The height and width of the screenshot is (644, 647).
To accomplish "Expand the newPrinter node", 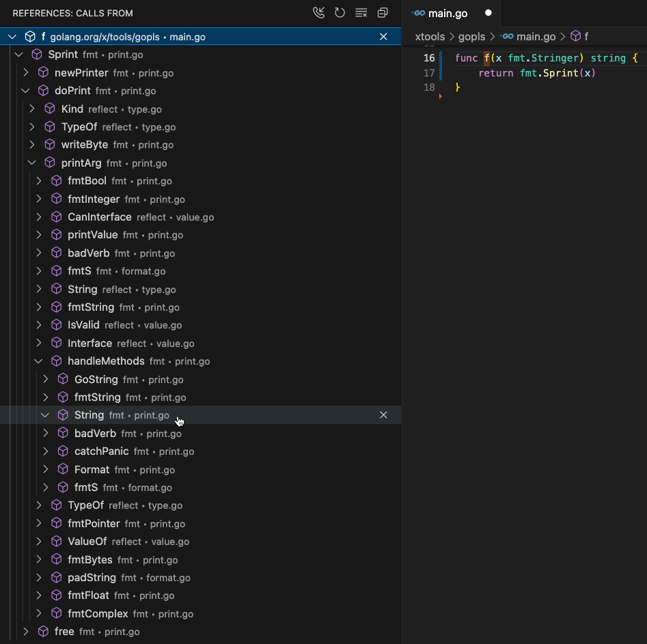I will tap(25, 73).
